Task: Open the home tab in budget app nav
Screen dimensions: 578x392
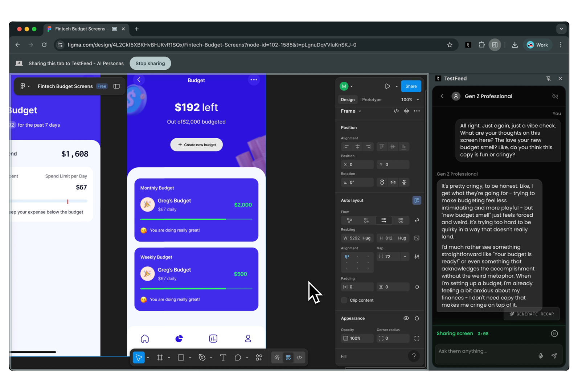Action: pos(145,339)
